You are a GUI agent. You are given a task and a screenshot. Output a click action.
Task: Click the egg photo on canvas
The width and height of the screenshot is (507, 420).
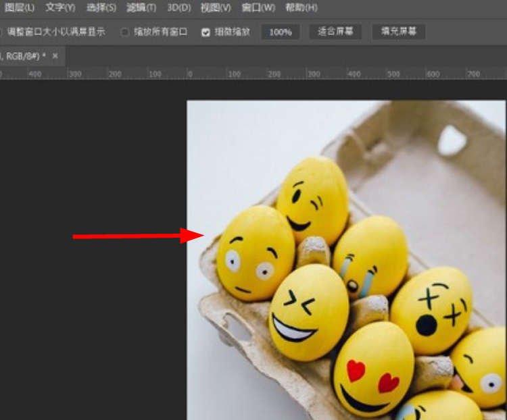click(346, 260)
